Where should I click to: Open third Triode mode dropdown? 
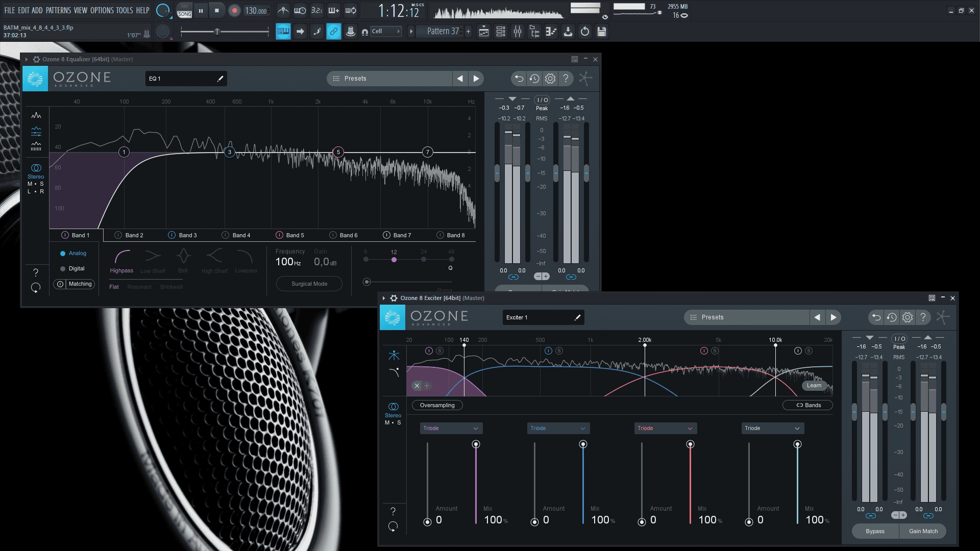[665, 428]
